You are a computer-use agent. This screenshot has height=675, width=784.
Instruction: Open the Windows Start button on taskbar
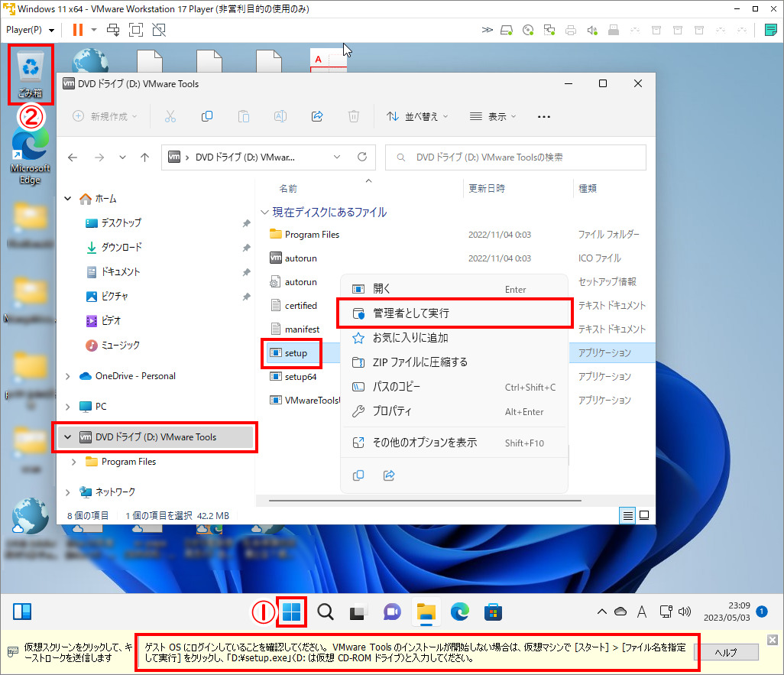(x=291, y=612)
